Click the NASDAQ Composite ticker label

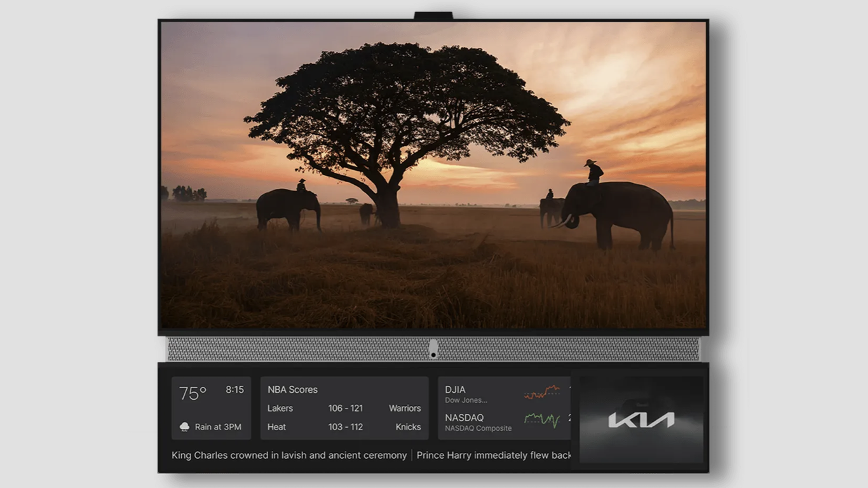point(478,428)
